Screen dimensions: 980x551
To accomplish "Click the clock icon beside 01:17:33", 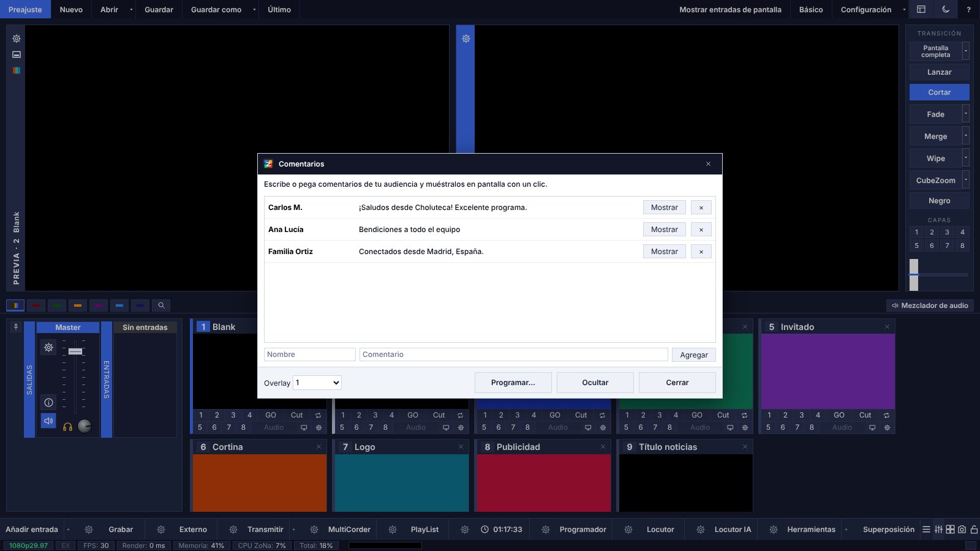I will [484, 530].
